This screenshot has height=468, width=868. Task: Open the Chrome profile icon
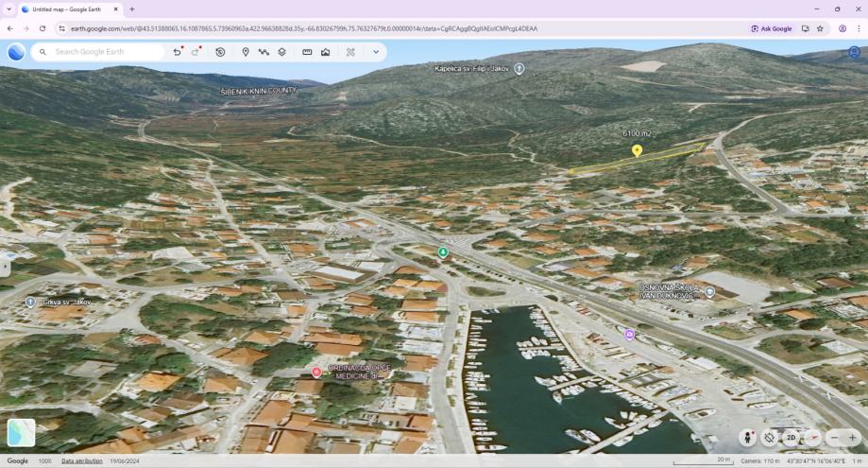point(842,28)
